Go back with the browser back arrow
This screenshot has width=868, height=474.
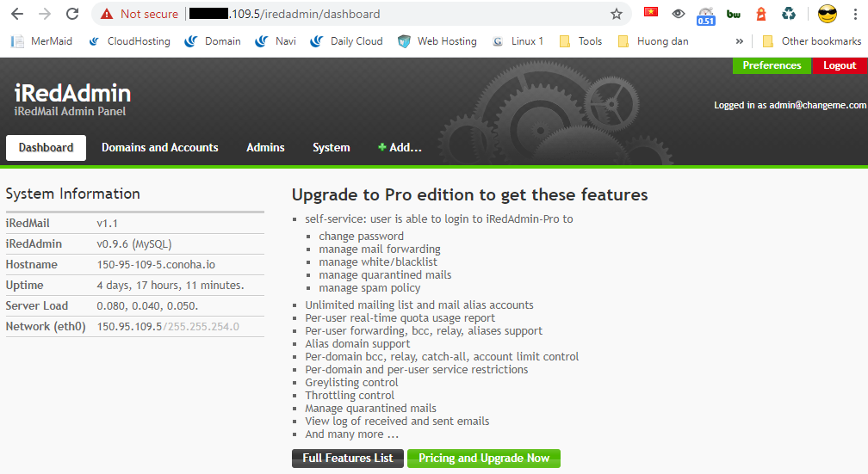[x=17, y=14]
